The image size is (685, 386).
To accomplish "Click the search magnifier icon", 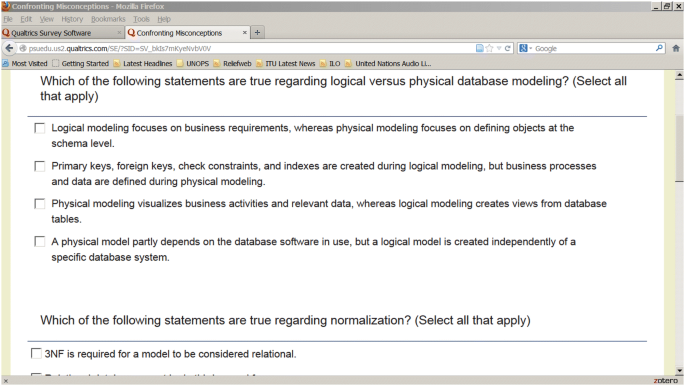I will point(659,48).
